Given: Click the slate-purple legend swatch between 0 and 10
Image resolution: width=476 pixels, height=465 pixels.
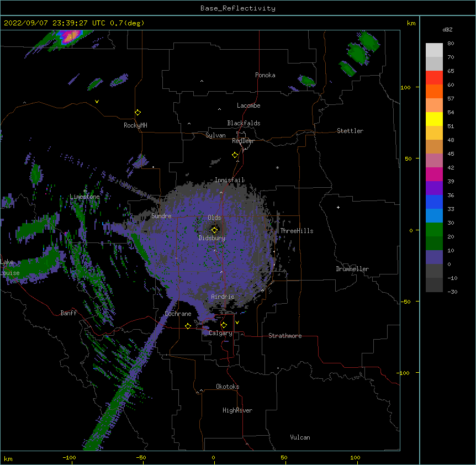Looking at the screenshot, I should pos(434,257).
